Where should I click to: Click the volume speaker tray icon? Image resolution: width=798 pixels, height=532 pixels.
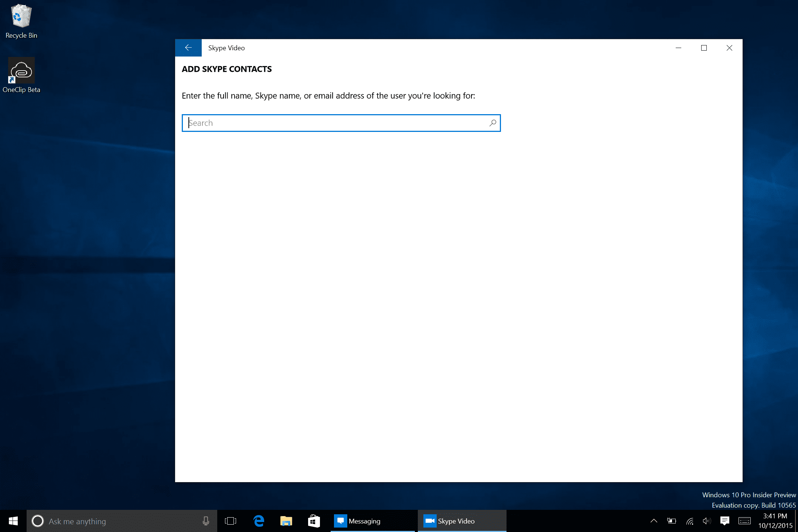click(706, 521)
